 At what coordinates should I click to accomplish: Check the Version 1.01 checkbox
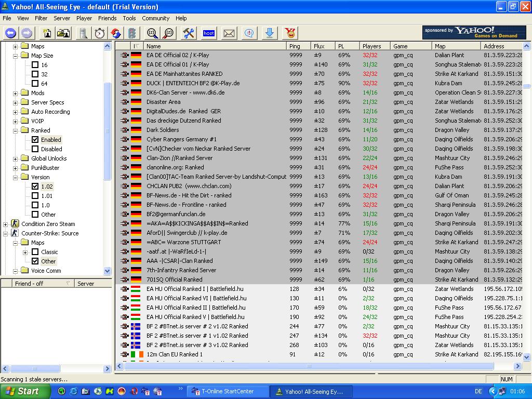pos(35,196)
